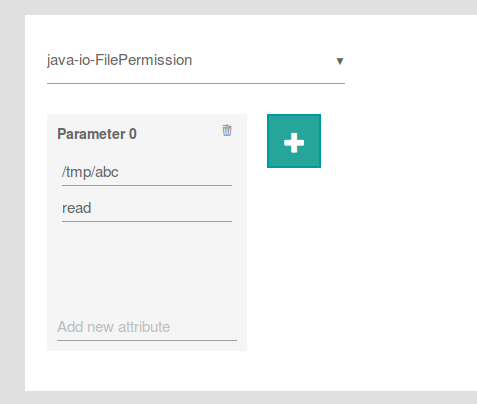Click the word read in second attribute

tap(77, 208)
